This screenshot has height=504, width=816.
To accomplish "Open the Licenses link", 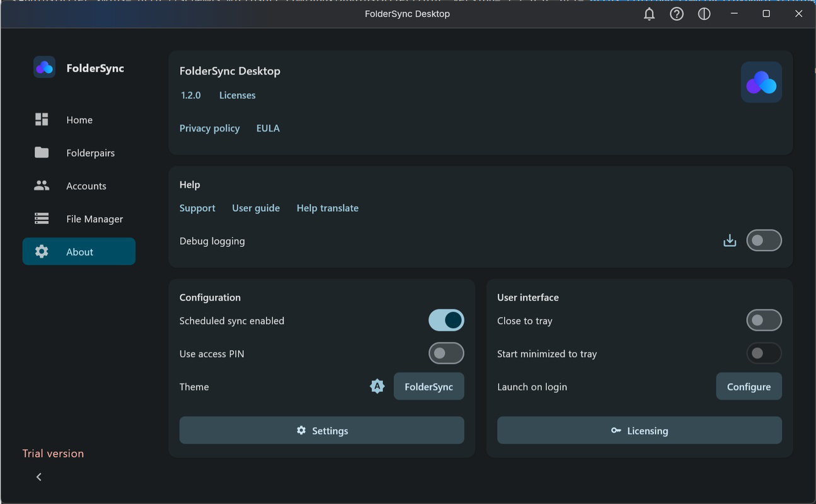I will click(238, 95).
